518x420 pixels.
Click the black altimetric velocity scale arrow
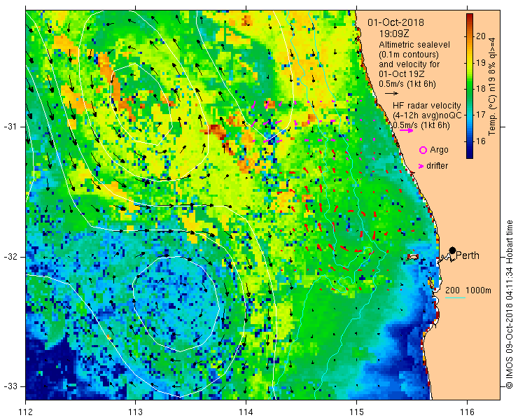click(391, 94)
